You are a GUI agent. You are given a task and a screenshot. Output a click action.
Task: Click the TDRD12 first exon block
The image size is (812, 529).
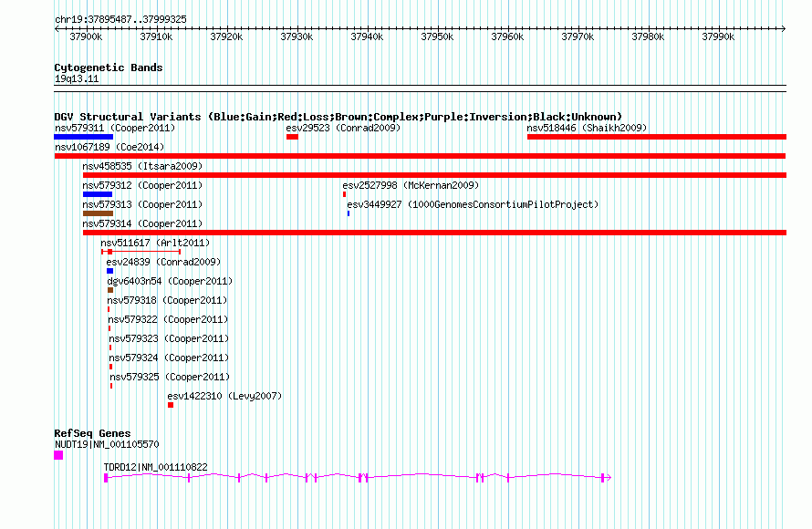point(106,478)
